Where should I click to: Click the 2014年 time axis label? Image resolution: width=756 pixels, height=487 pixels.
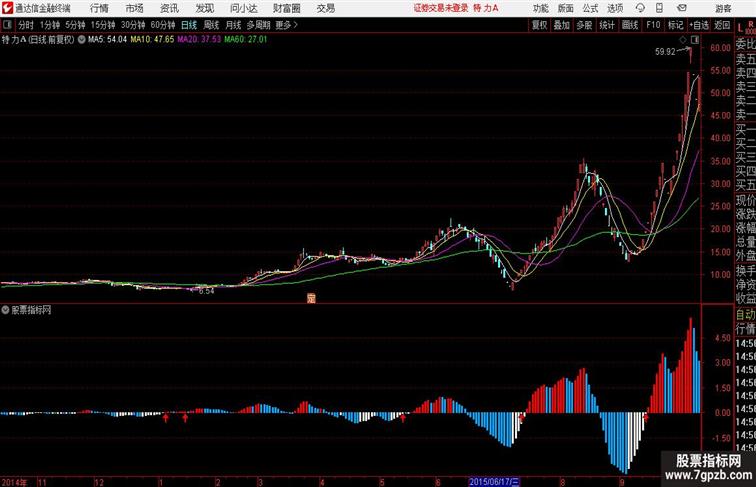pos(14,482)
